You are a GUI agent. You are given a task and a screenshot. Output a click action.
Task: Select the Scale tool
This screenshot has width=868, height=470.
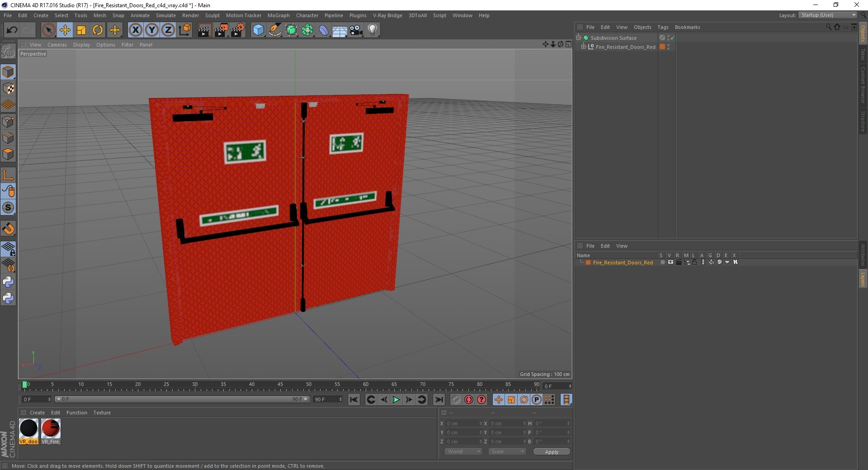click(81, 30)
